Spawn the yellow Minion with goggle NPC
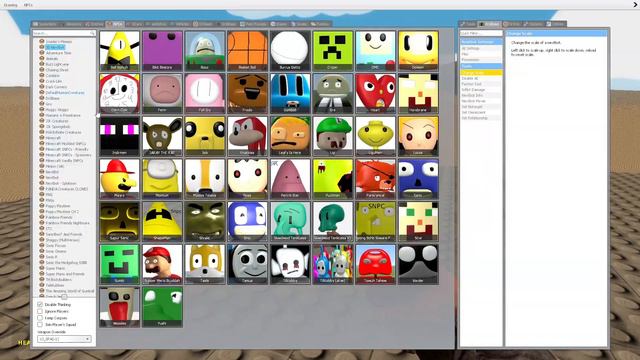This screenshot has width=640, height=360. [x=162, y=179]
